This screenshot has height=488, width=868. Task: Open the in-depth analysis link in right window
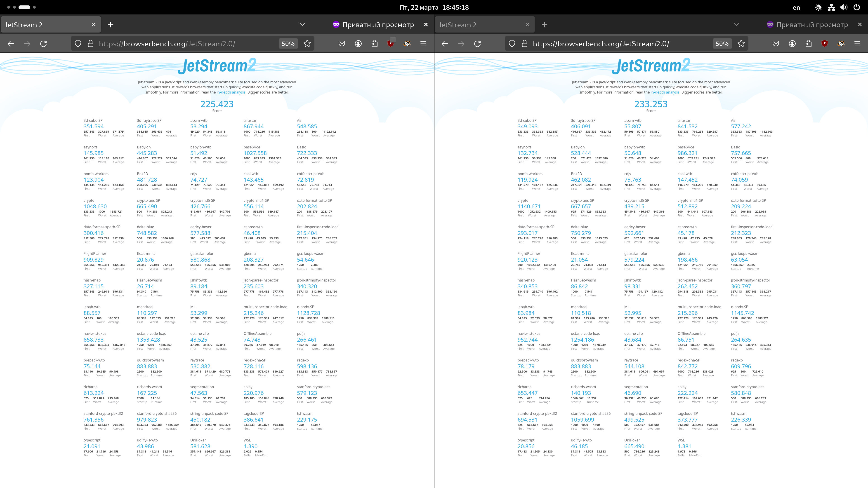pyautogui.click(x=665, y=92)
